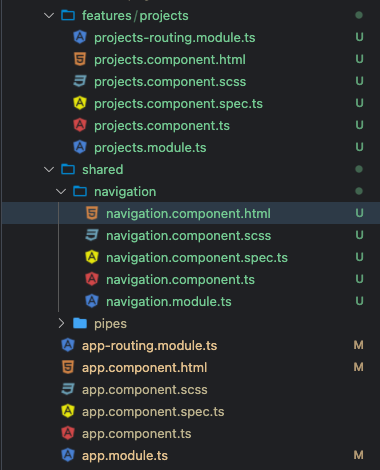Select the 'pipes' folder label
Image resolution: width=380 pixels, height=470 pixels.
click(110, 324)
